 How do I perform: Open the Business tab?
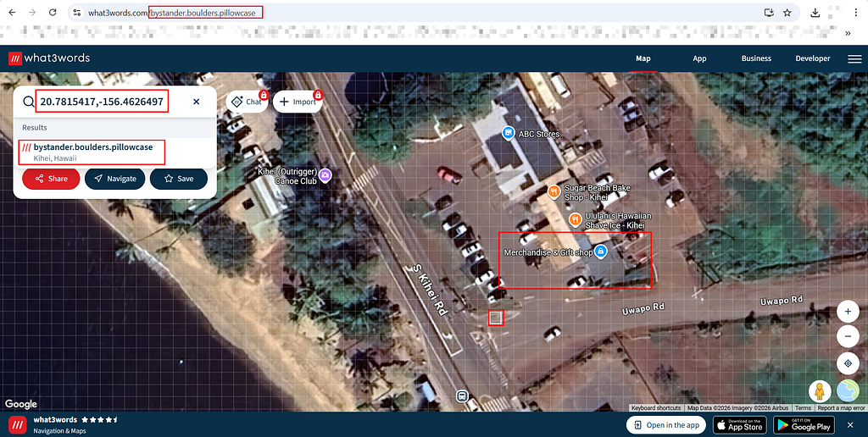pyautogui.click(x=756, y=58)
